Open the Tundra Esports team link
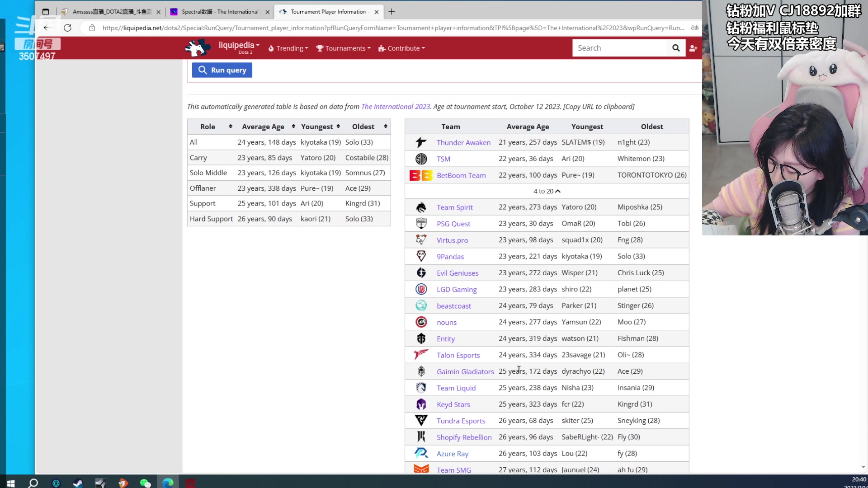Viewport: 868px width, 488px height. point(461,421)
